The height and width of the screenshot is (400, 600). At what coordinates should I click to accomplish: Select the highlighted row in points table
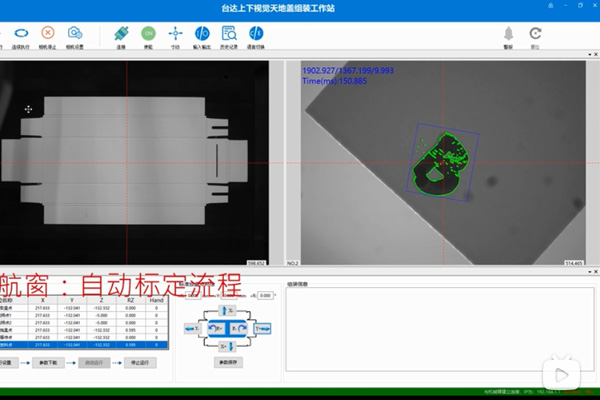pyautogui.click(x=84, y=345)
